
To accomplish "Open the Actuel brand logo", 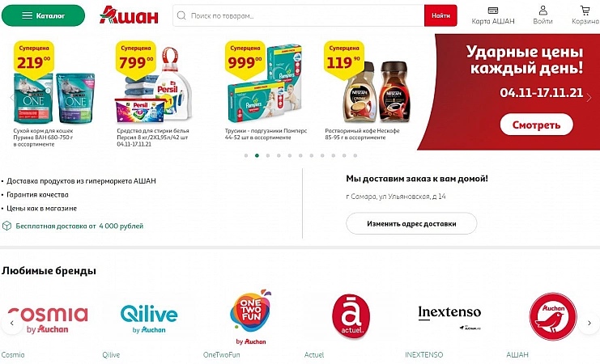I will 351,316.
